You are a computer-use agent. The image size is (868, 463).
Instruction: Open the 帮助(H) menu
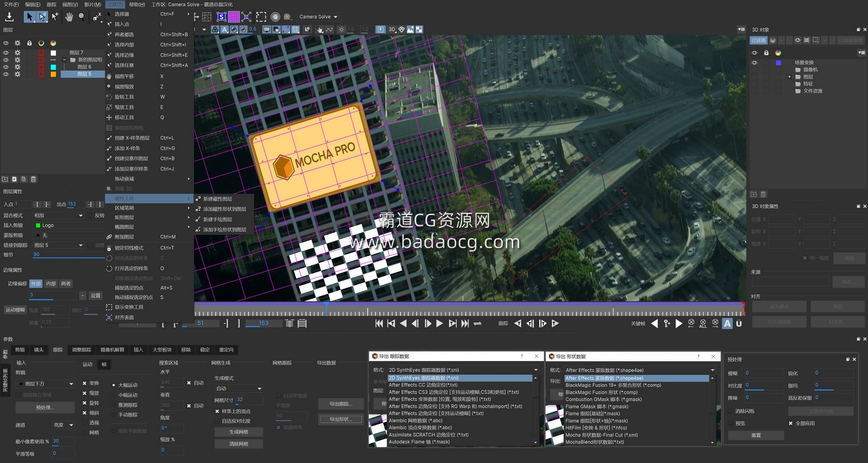(x=137, y=5)
